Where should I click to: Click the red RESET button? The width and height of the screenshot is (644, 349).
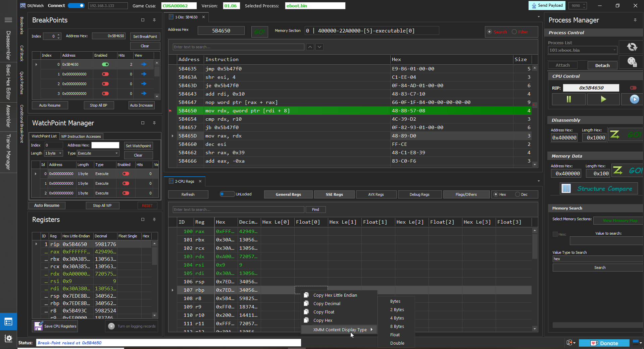[147, 206]
